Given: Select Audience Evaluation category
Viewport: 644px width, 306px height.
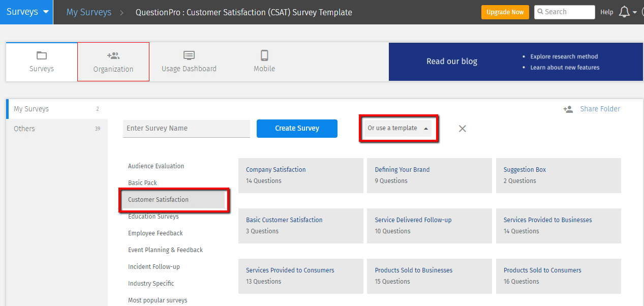Looking at the screenshot, I should [156, 166].
